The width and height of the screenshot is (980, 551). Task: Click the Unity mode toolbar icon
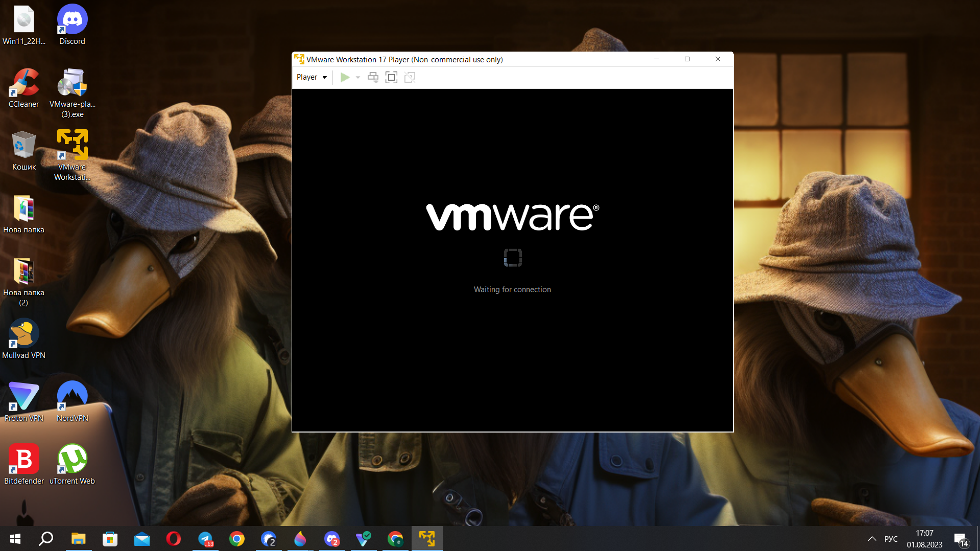tap(410, 77)
